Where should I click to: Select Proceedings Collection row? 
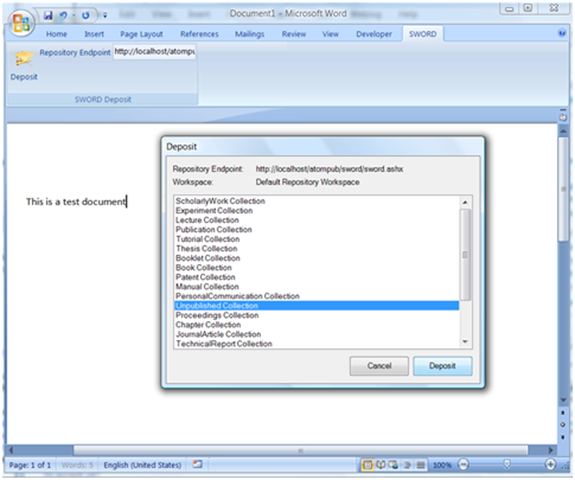pyautogui.click(x=317, y=315)
